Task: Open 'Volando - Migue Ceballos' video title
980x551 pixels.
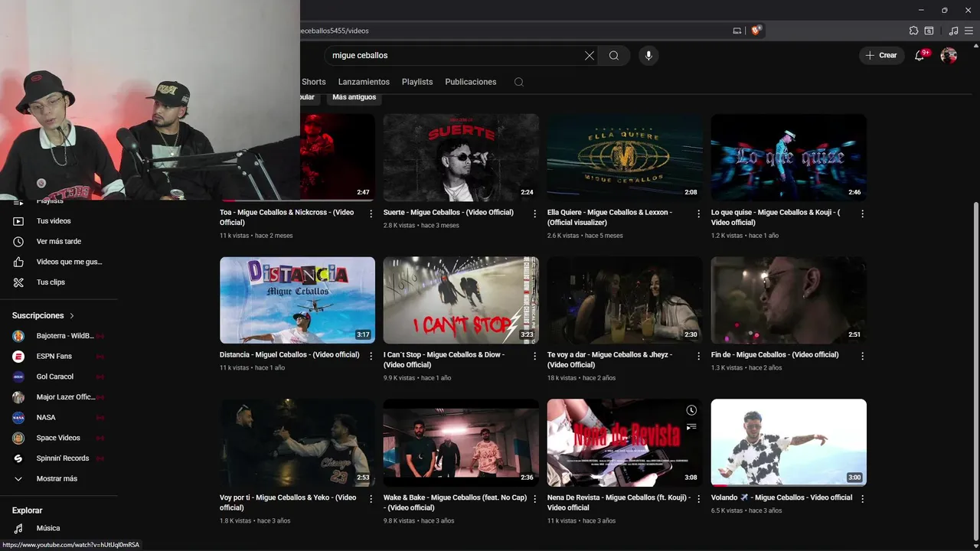Action: 782,497
